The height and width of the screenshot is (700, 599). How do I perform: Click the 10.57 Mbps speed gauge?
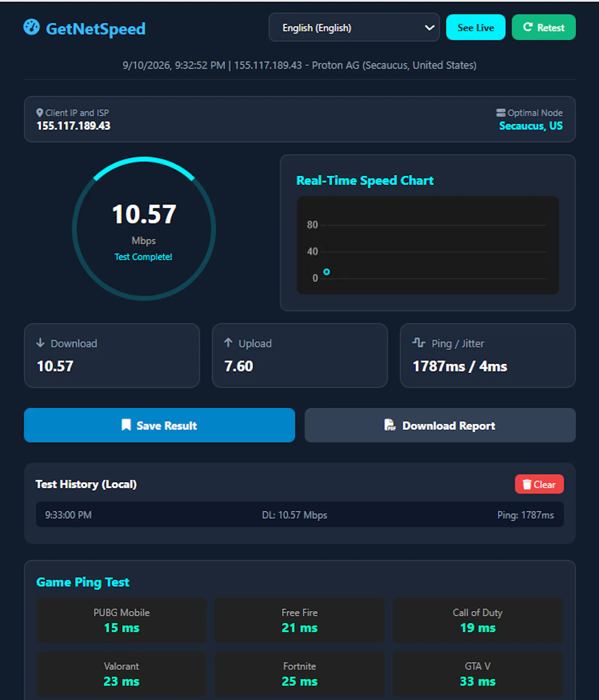click(x=144, y=228)
